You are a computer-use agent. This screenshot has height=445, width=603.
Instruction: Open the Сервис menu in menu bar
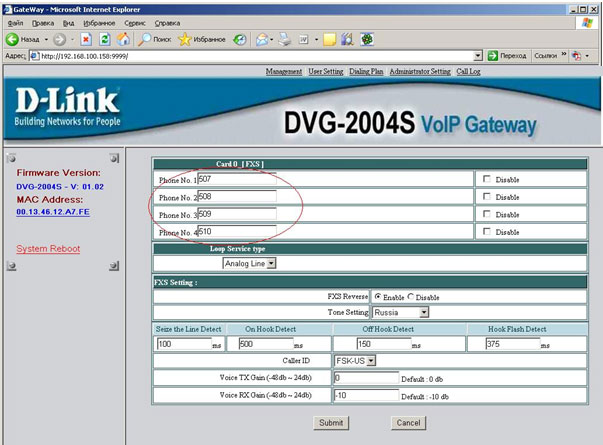point(134,22)
